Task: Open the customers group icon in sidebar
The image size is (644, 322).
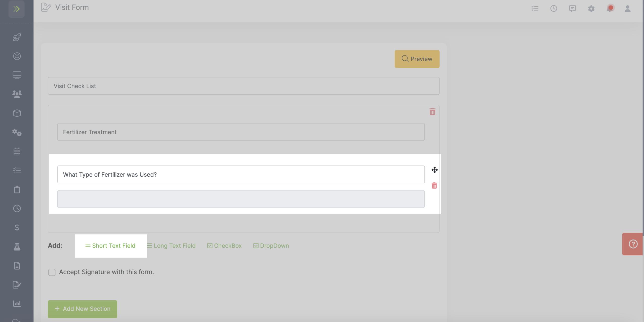Action: click(x=17, y=94)
